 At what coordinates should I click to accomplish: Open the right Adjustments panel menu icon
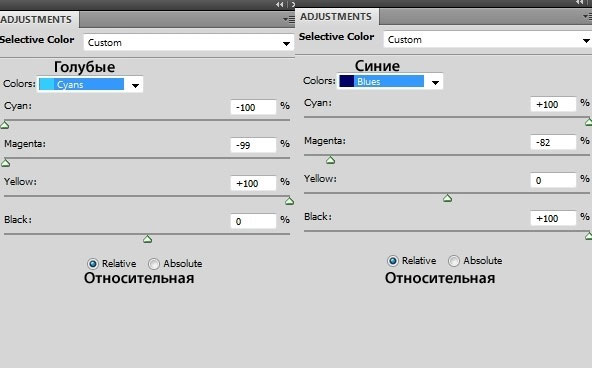(587, 16)
